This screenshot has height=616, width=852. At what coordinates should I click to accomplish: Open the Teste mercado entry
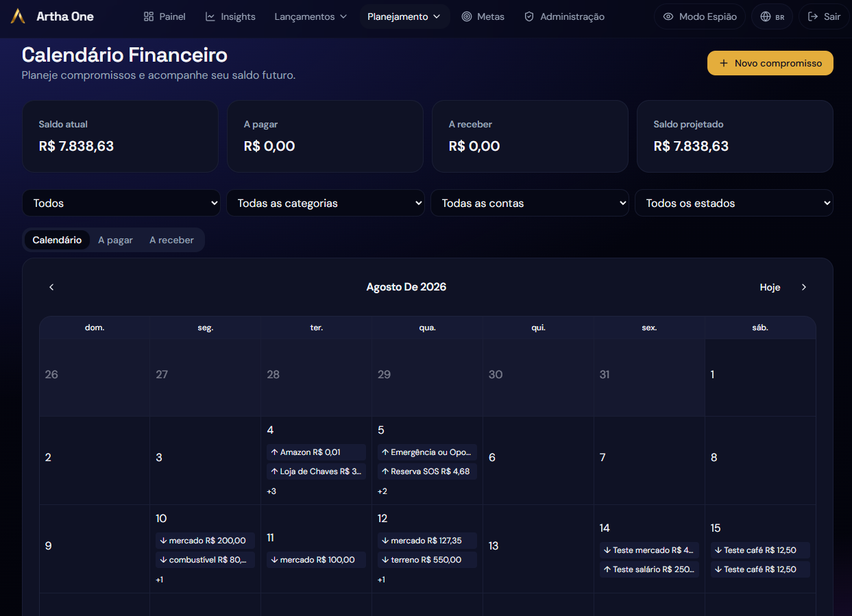tap(649, 550)
